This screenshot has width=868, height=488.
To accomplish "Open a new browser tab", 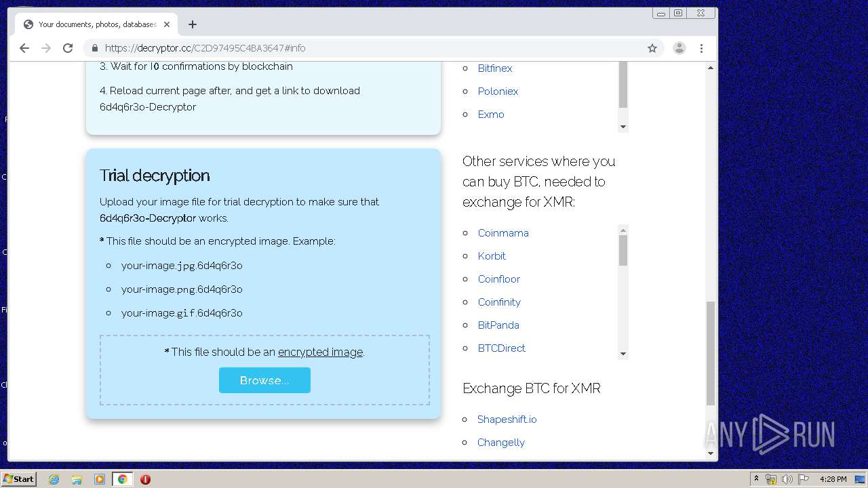I will [x=193, y=24].
